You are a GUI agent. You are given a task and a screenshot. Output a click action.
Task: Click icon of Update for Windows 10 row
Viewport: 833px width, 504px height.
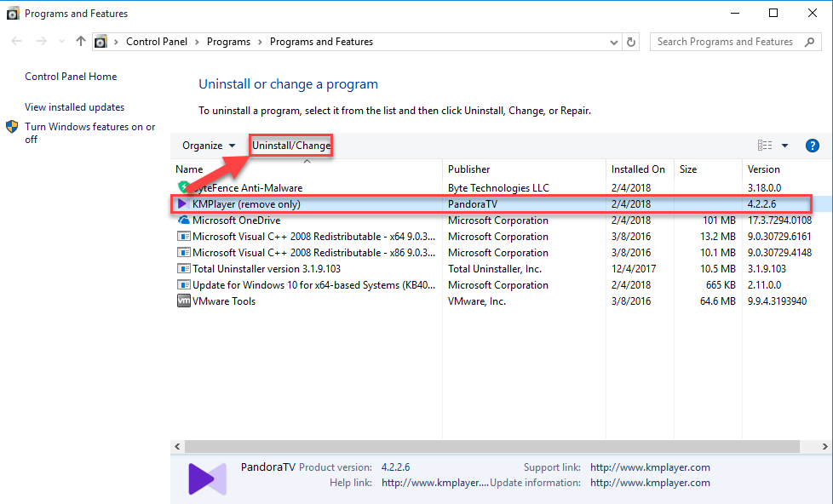(x=183, y=284)
